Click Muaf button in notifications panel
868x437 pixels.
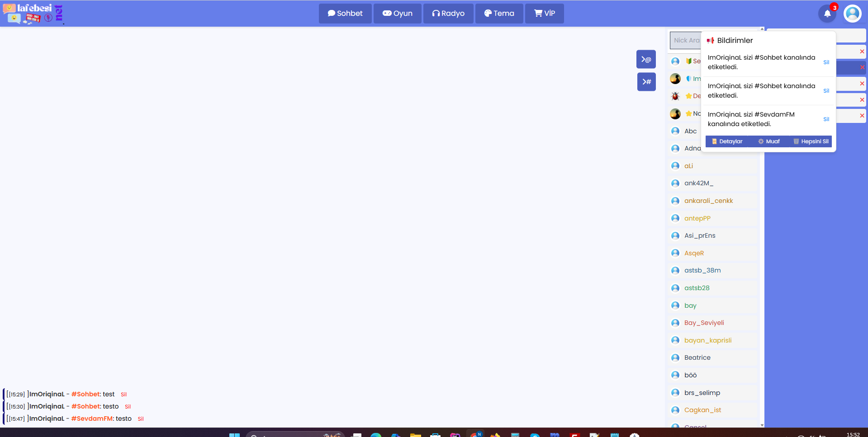click(769, 141)
